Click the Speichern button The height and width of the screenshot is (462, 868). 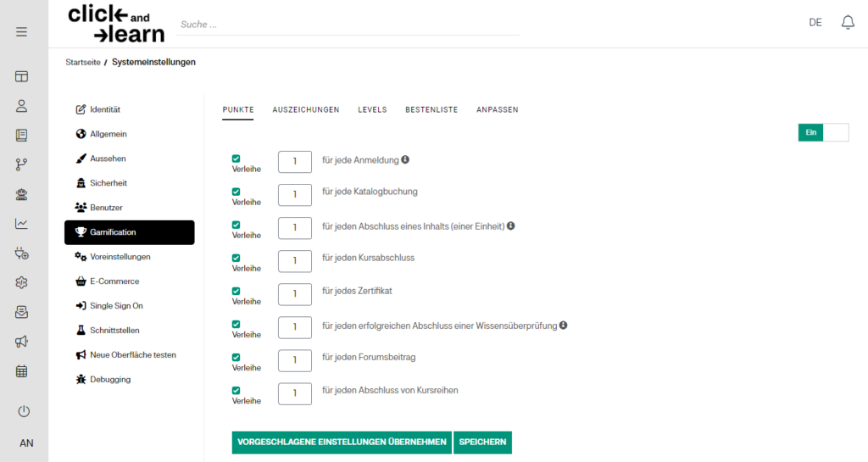[482, 443]
